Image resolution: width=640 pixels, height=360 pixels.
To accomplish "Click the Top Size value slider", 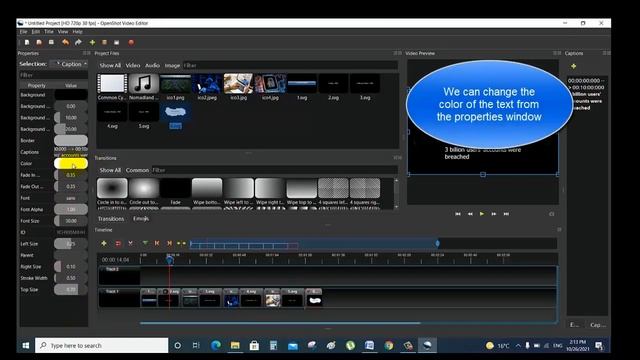I will (71, 289).
